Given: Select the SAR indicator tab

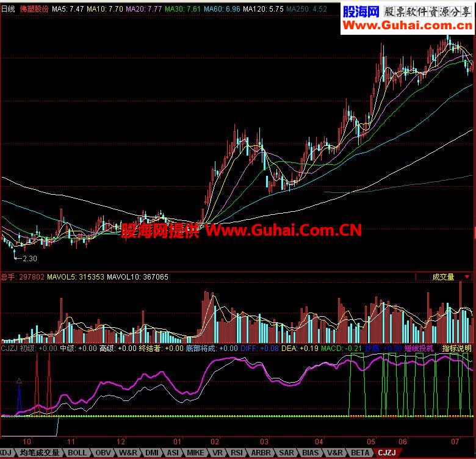Looking at the screenshot, I should coord(286,453).
